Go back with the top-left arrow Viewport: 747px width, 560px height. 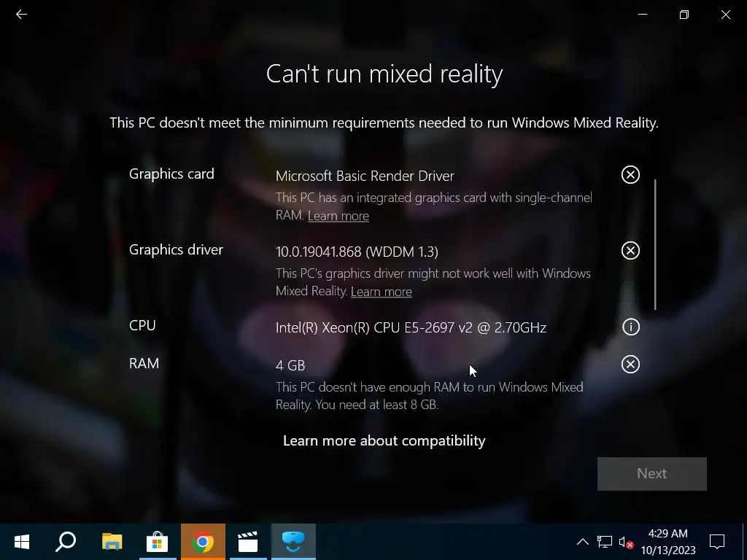[21, 15]
